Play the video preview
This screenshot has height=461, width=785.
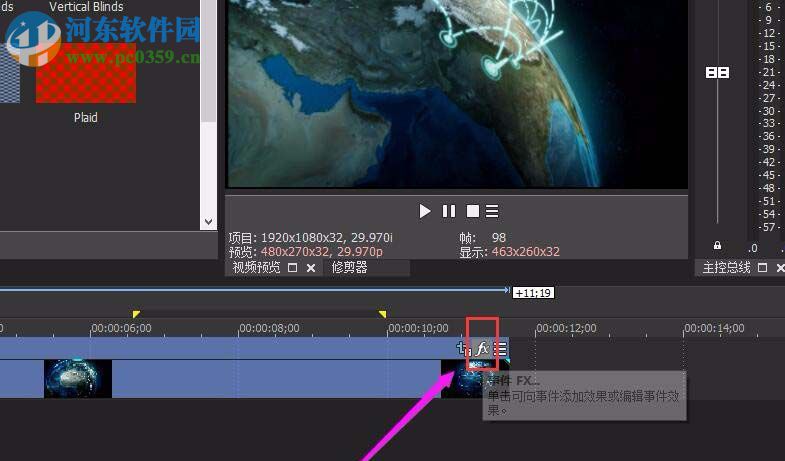click(425, 211)
